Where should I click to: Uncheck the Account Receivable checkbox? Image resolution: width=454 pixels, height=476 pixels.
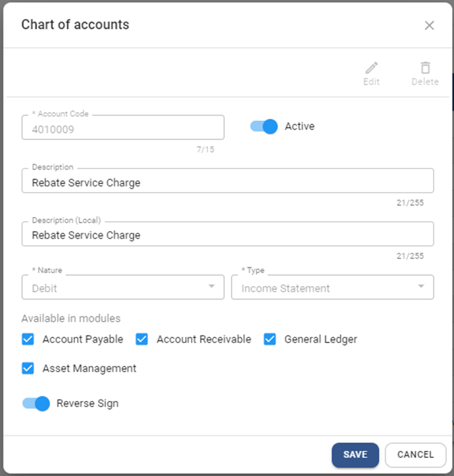click(142, 339)
